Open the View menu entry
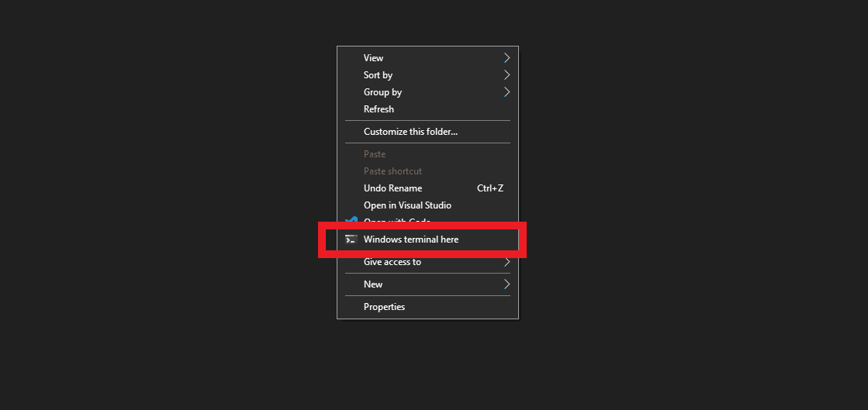The width and height of the screenshot is (868, 410). (x=373, y=58)
